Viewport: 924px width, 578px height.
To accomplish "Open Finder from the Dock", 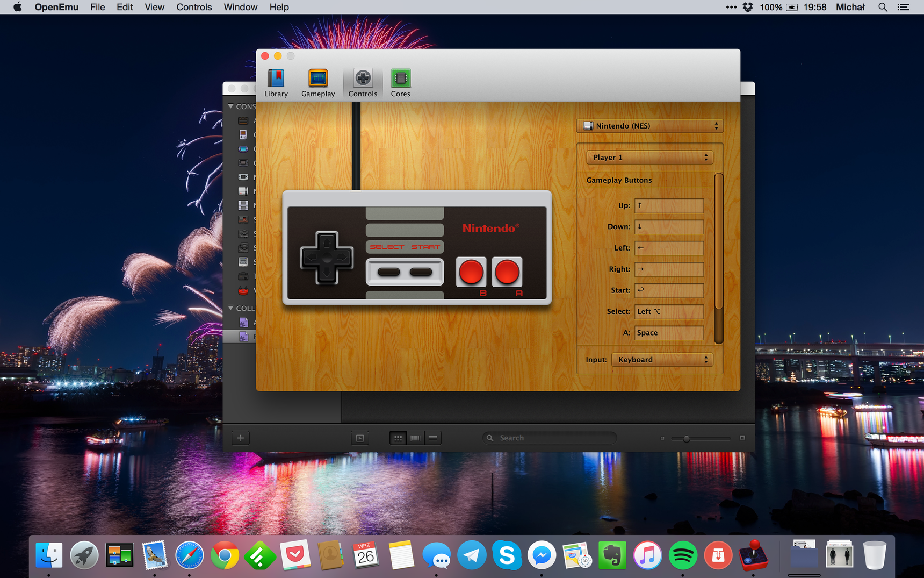I will click(x=49, y=555).
